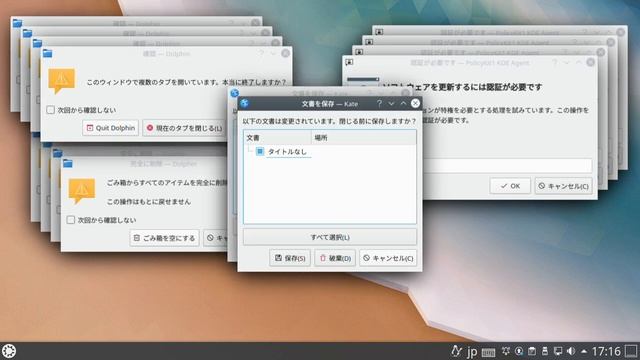Close the front Polkit authentication dialog
640x360 pixels.
[591, 62]
